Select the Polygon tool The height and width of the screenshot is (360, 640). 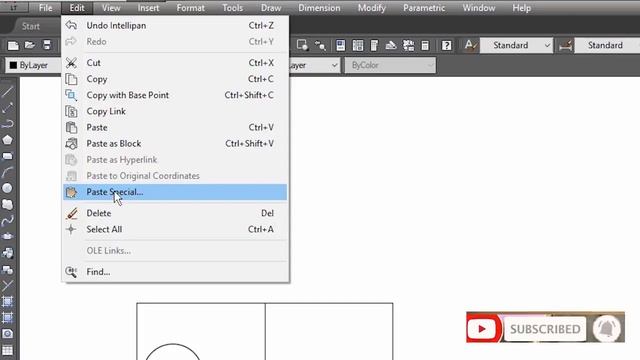click(x=7, y=140)
